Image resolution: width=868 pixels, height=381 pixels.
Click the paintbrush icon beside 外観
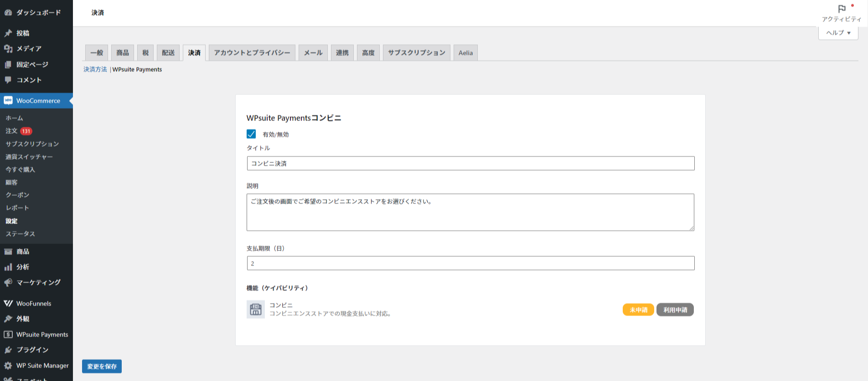click(8, 319)
